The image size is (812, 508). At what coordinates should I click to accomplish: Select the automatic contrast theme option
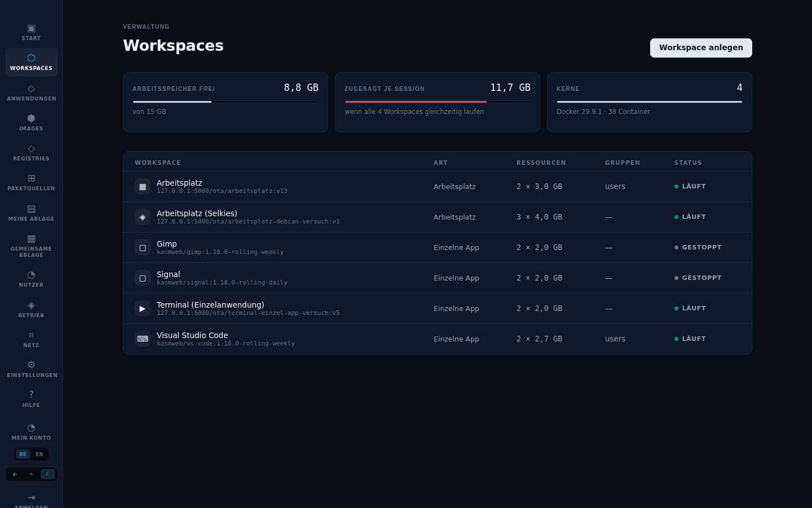coord(15,474)
